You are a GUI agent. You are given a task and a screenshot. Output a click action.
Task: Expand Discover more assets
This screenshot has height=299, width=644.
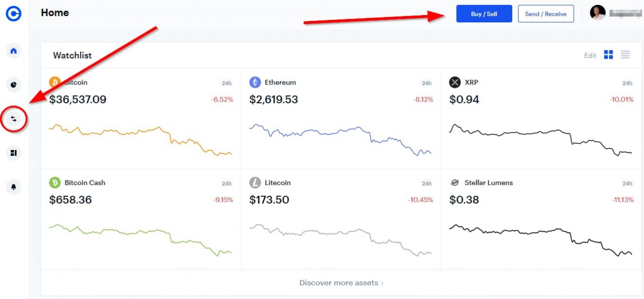341,282
